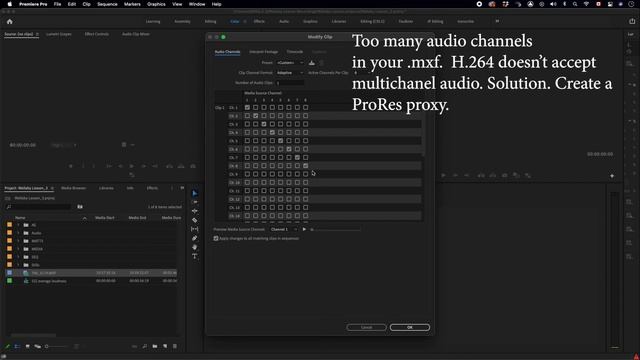Screen dimensions: 640x360
Task: Uncheck source channel 7 for Ch. 7
Action: 297,158
